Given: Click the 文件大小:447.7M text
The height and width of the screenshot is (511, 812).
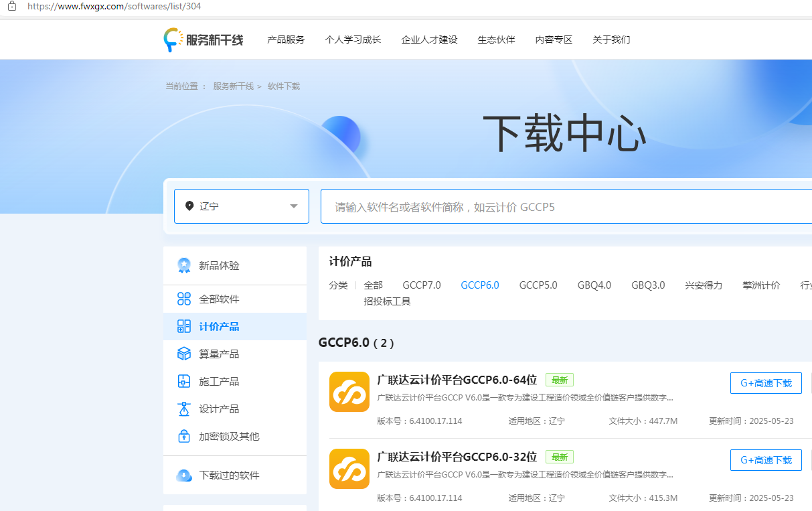Looking at the screenshot, I should click(643, 421).
